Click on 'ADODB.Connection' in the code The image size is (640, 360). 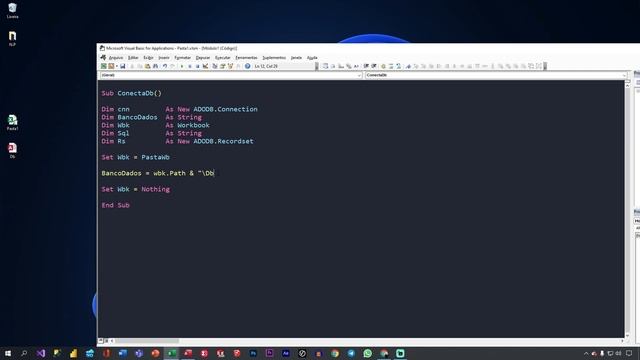pyautogui.click(x=225, y=109)
